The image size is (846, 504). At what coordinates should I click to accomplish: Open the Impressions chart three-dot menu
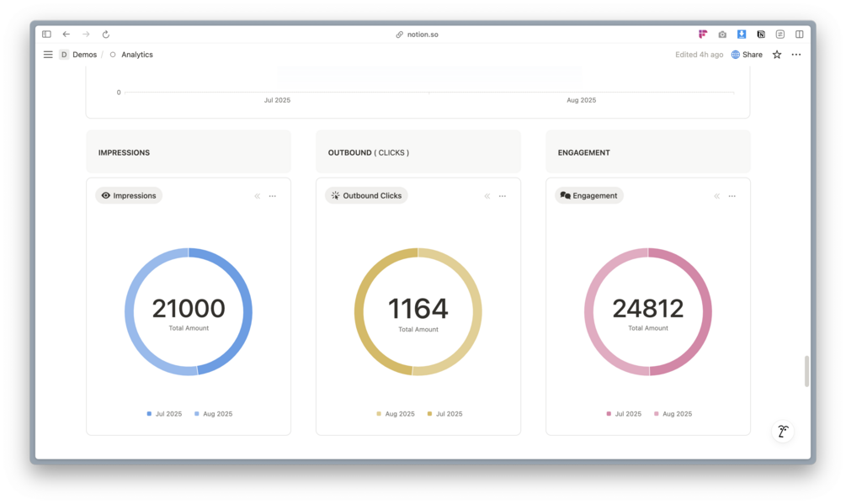pyautogui.click(x=273, y=196)
